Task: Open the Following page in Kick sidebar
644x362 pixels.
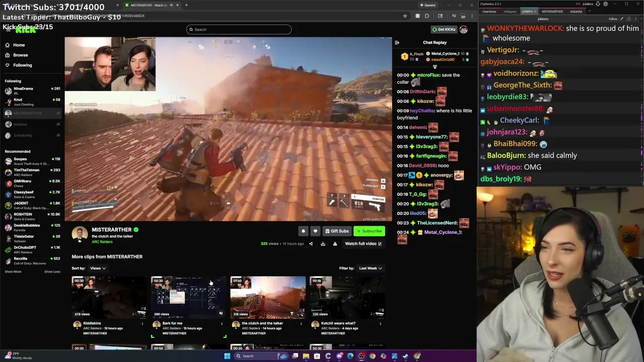Action: 19,65
